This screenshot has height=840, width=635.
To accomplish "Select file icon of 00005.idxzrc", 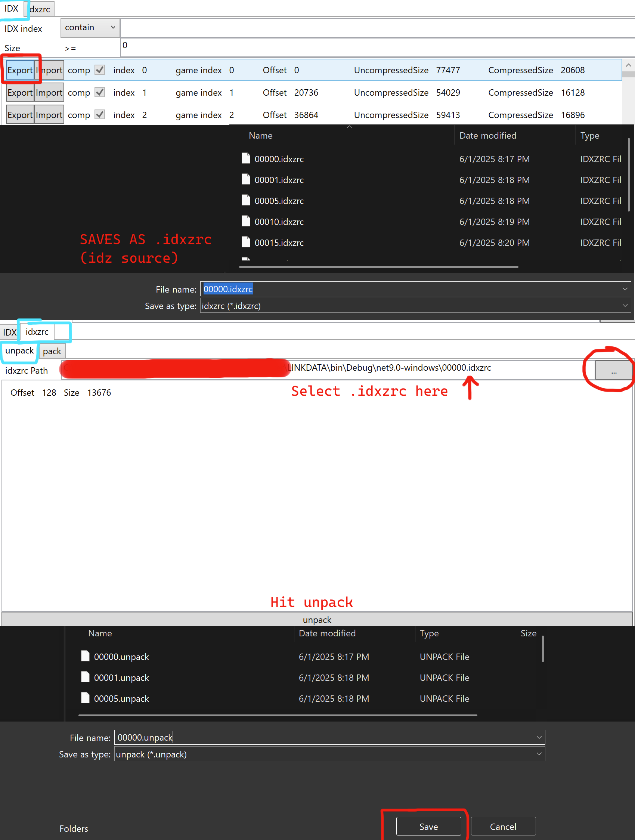I will click(246, 200).
